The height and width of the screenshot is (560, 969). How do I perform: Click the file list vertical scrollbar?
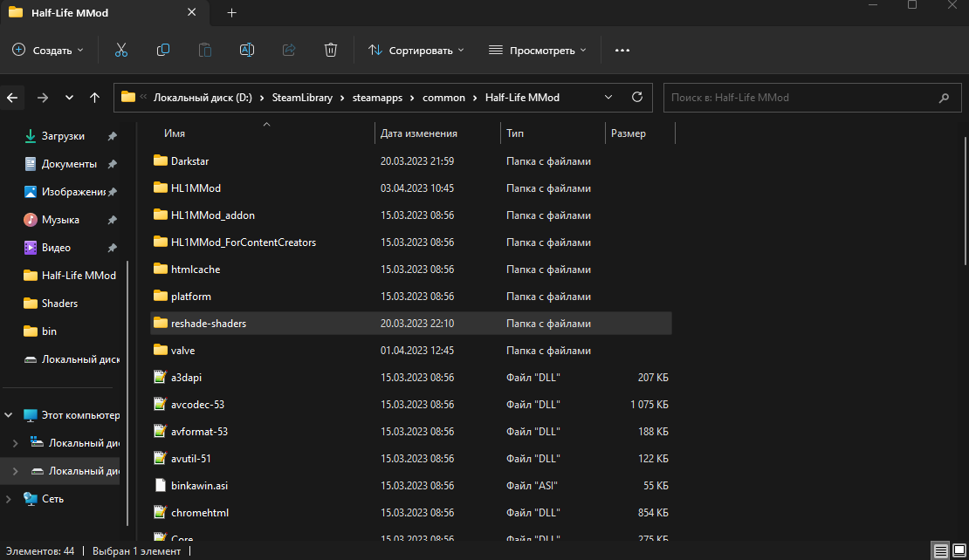point(964,201)
